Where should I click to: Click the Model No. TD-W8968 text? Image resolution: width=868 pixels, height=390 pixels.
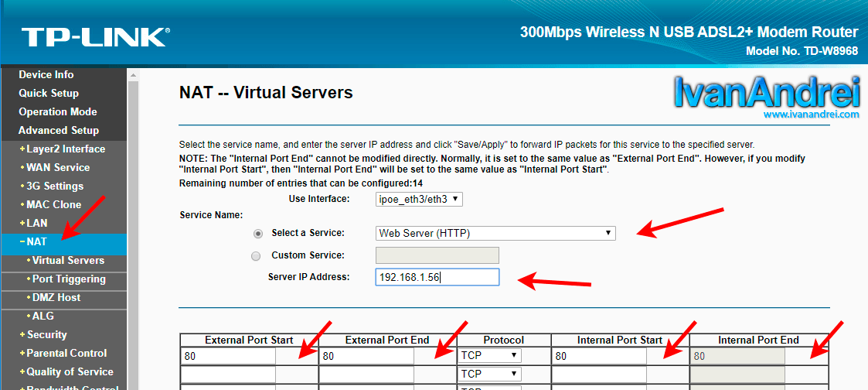tap(802, 52)
